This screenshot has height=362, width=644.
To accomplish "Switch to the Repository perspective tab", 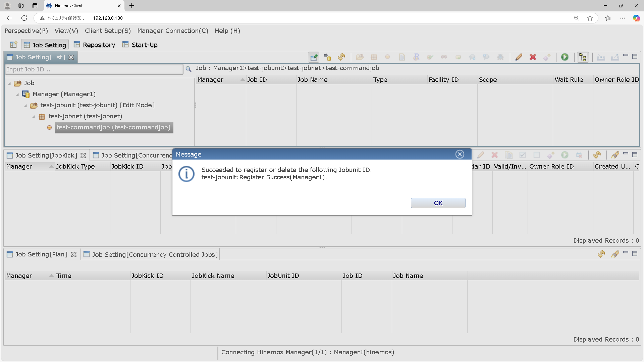I will 94,45.
